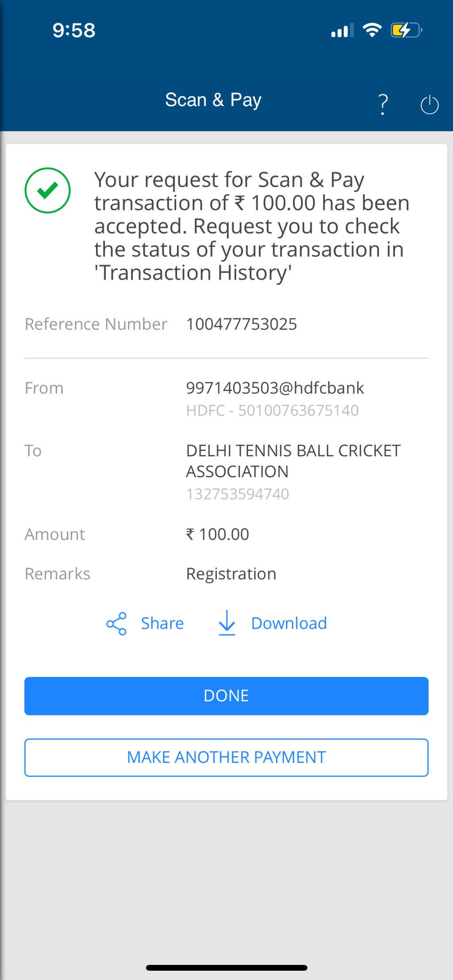453x980 pixels.
Task: Tap the green success checkmark icon
Action: click(48, 191)
